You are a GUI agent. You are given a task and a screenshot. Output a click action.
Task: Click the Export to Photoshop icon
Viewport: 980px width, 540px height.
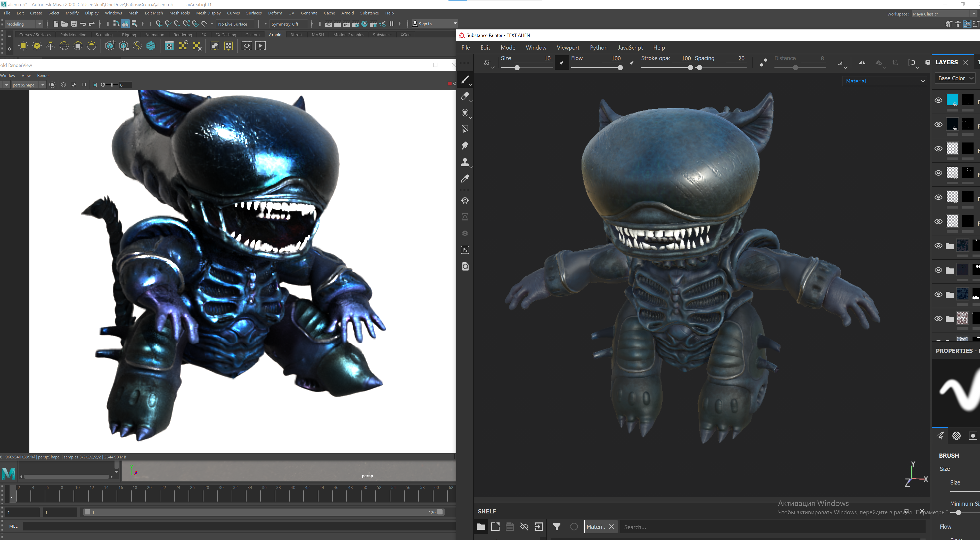pyautogui.click(x=465, y=250)
